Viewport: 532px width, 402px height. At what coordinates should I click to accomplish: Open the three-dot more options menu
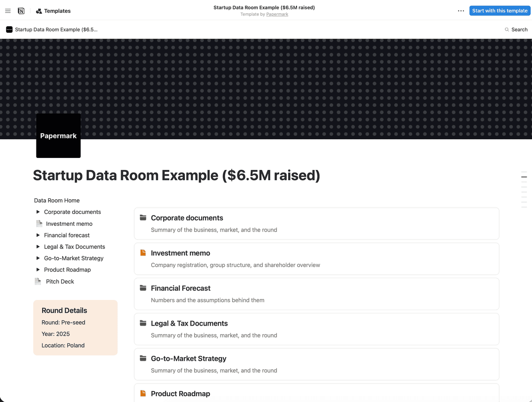pos(461,11)
